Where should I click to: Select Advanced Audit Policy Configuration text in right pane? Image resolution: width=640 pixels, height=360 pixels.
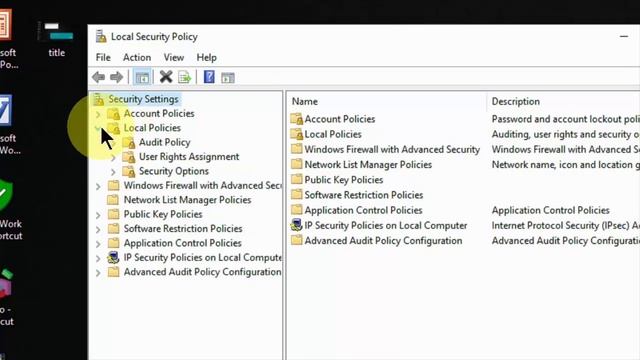click(383, 240)
